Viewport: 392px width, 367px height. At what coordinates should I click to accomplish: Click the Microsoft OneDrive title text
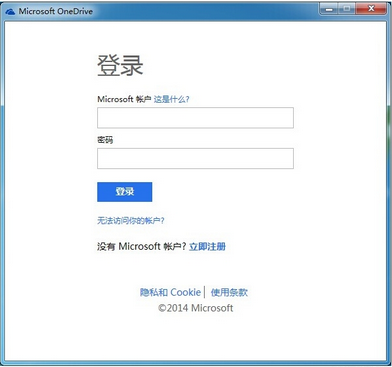(x=56, y=11)
